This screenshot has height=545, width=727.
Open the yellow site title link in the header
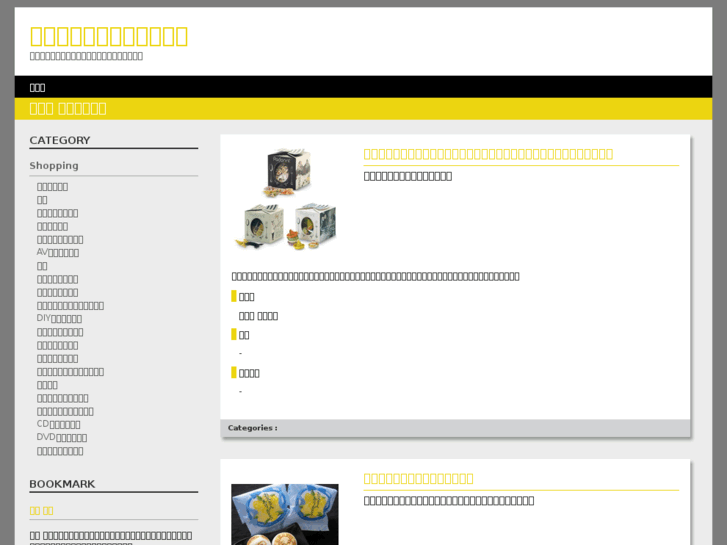108,36
